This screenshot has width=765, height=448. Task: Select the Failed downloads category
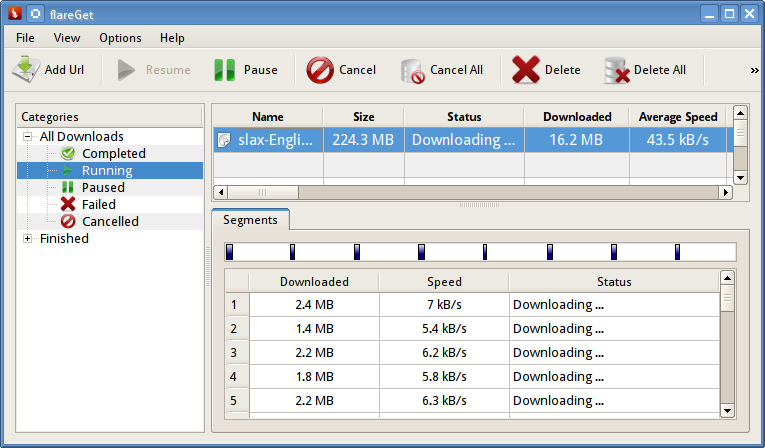click(98, 204)
